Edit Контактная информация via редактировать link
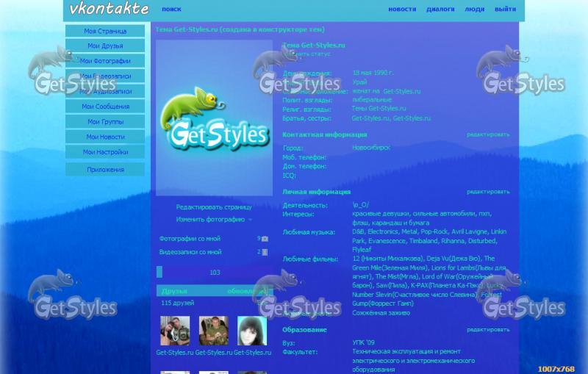The image size is (588, 374). click(x=487, y=134)
